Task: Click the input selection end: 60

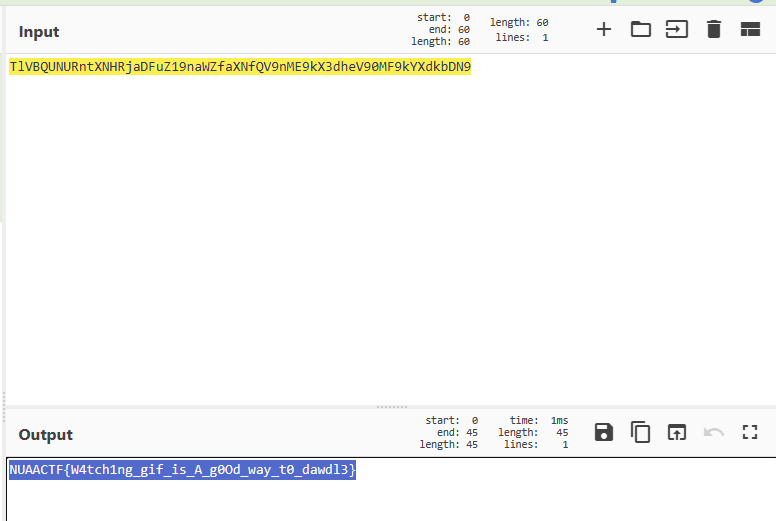Action: pyautogui.click(x=449, y=30)
